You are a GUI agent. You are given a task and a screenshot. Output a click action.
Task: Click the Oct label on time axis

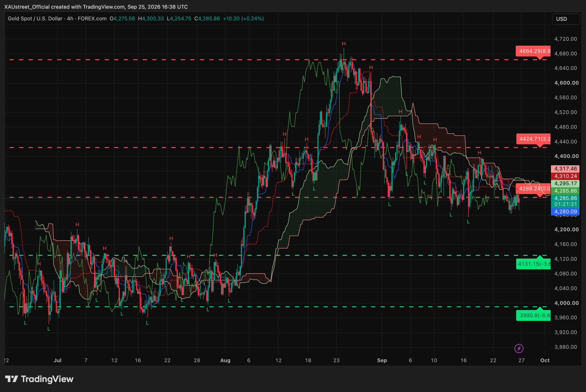coord(545,360)
